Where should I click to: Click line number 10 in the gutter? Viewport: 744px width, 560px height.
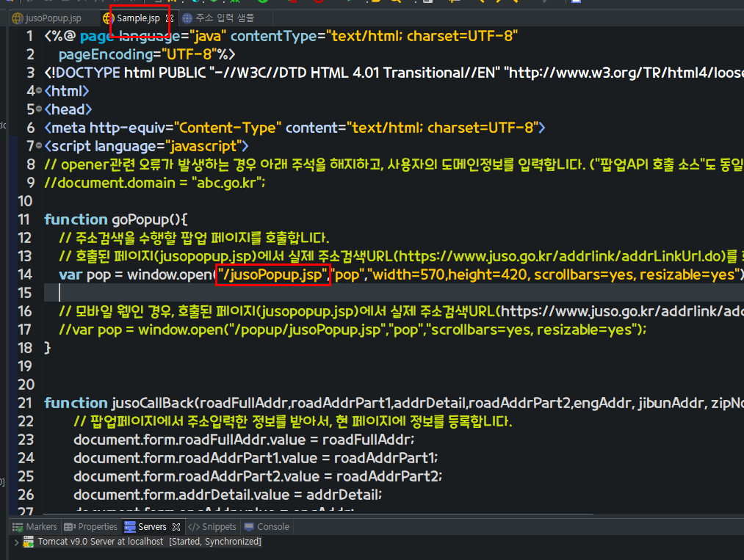[x=25, y=201]
